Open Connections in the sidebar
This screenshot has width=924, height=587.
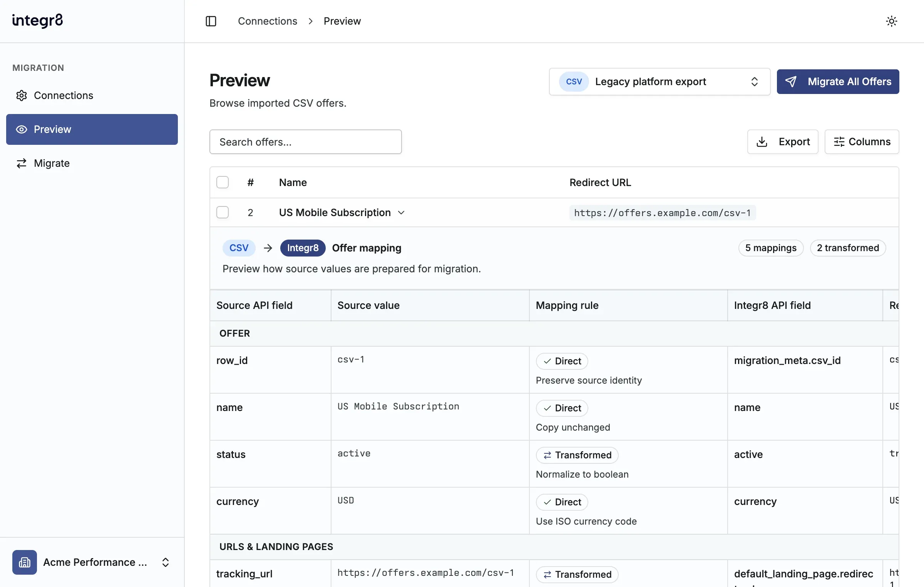point(92,96)
